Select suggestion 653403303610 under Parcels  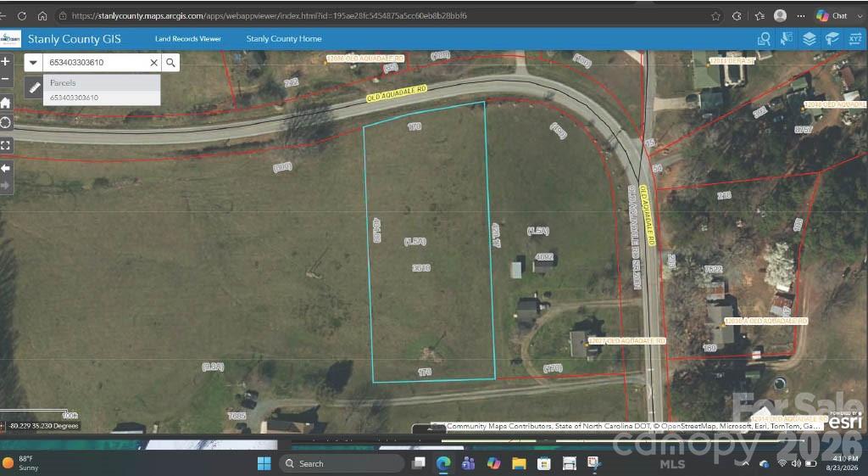[x=102, y=98]
